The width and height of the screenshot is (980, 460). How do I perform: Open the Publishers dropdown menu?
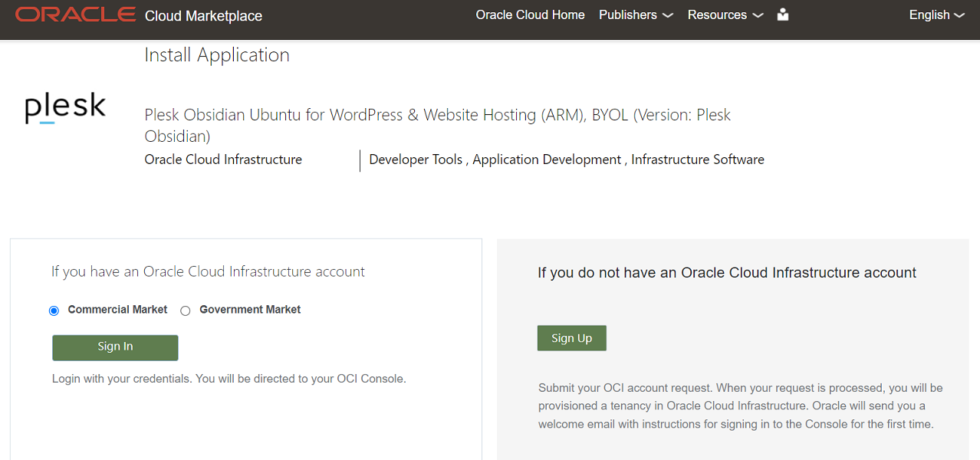pyautogui.click(x=630, y=15)
